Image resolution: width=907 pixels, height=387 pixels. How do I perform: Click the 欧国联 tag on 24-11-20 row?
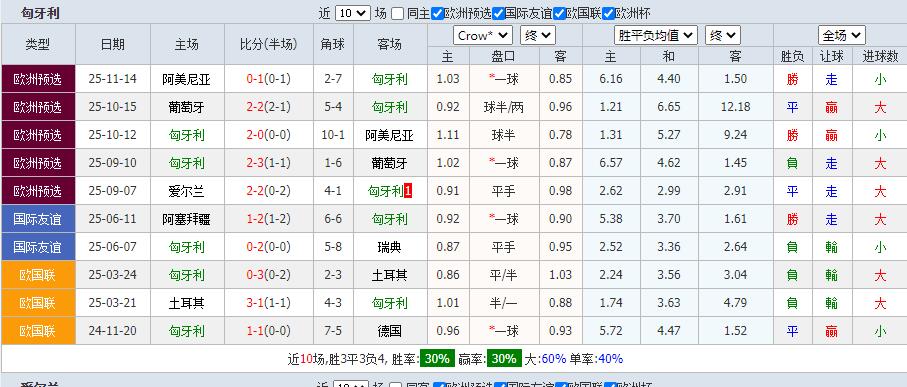(x=38, y=331)
